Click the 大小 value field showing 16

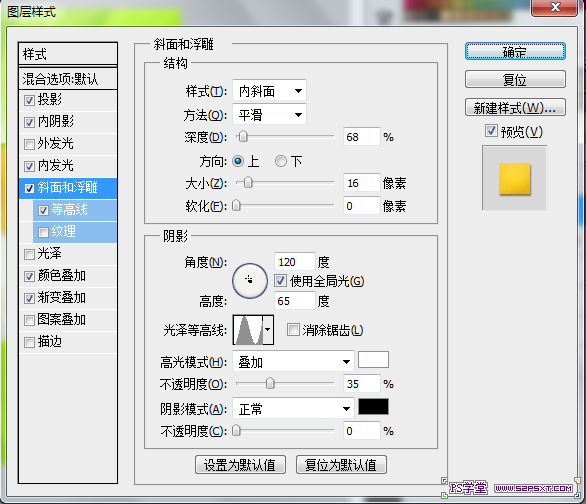(362, 183)
